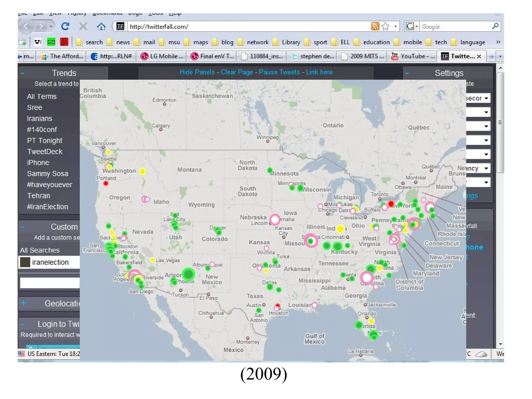532x399 pixels.
Task: Click the browser Reload button
Action: click(x=65, y=26)
